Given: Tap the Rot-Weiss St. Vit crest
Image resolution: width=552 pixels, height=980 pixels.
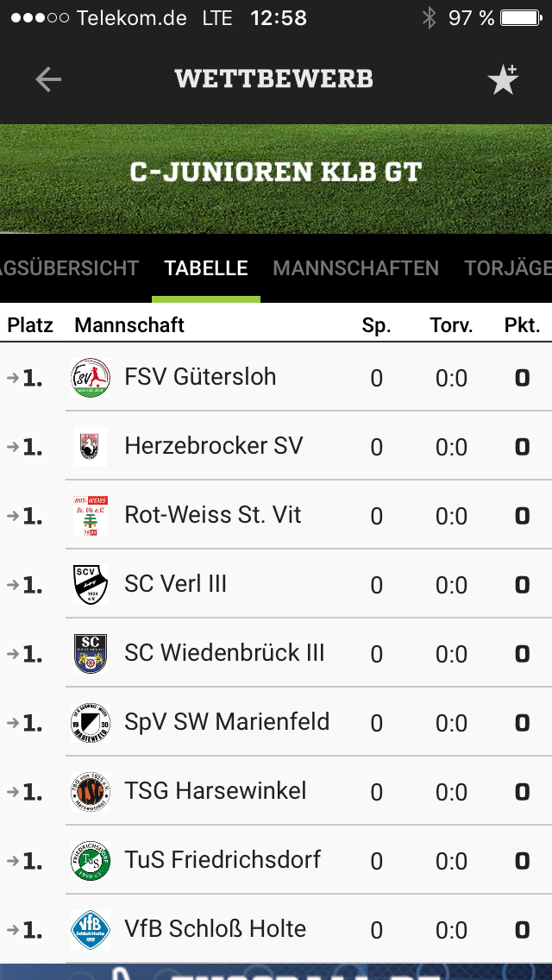Looking at the screenshot, I should (91, 516).
